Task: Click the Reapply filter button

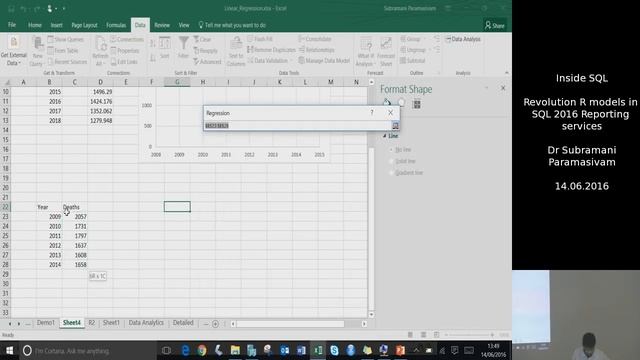Action: (x=206, y=51)
